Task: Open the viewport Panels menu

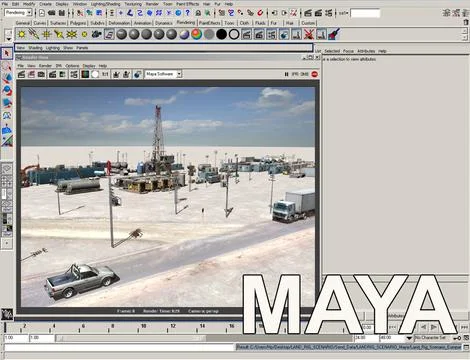Action: click(82, 48)
